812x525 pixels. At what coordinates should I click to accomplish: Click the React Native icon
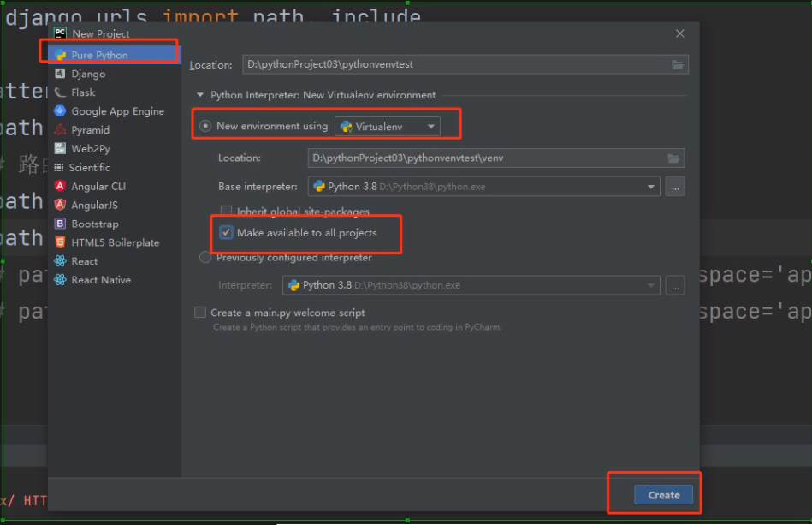(60, 279)
